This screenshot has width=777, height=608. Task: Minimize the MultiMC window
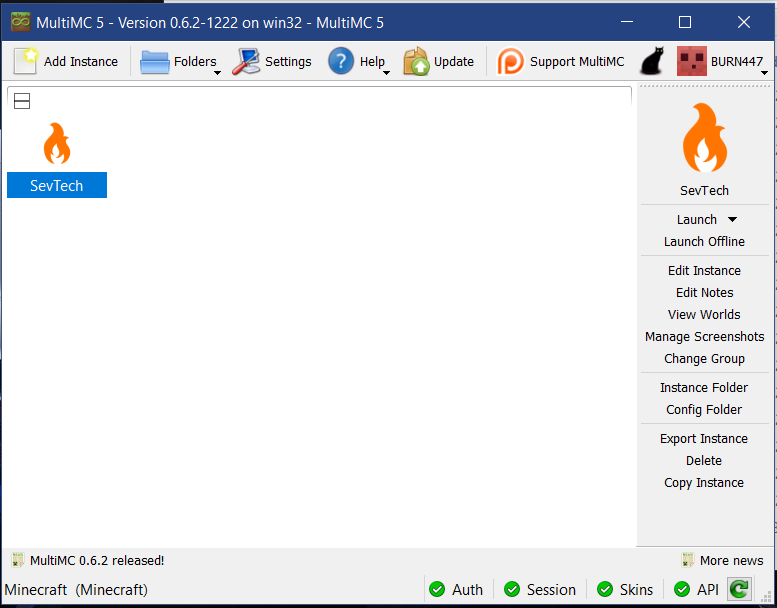(x=627, y=22)
